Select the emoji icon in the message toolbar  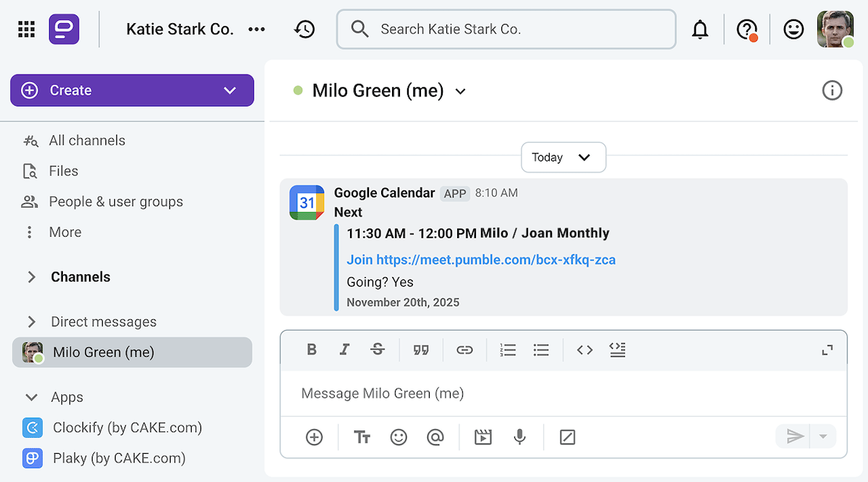coord(399,437)
